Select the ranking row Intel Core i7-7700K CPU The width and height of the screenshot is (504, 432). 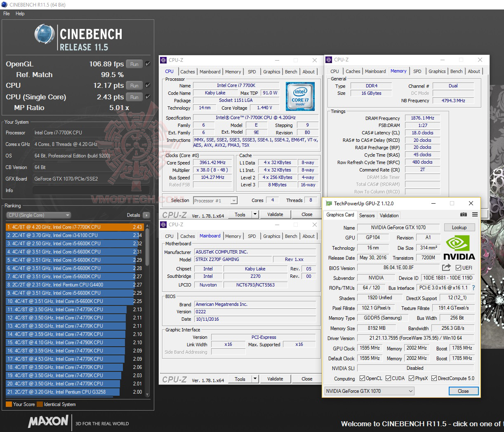click(x=74, y=227)
